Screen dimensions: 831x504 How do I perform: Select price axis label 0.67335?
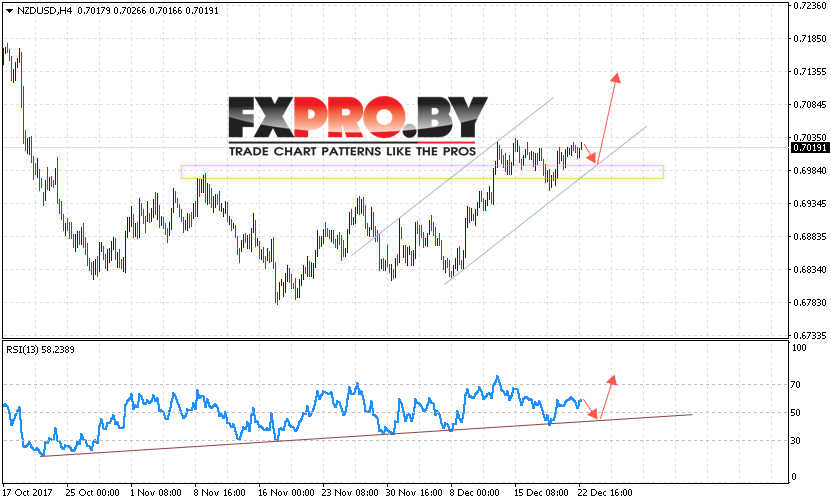point(810,335)
